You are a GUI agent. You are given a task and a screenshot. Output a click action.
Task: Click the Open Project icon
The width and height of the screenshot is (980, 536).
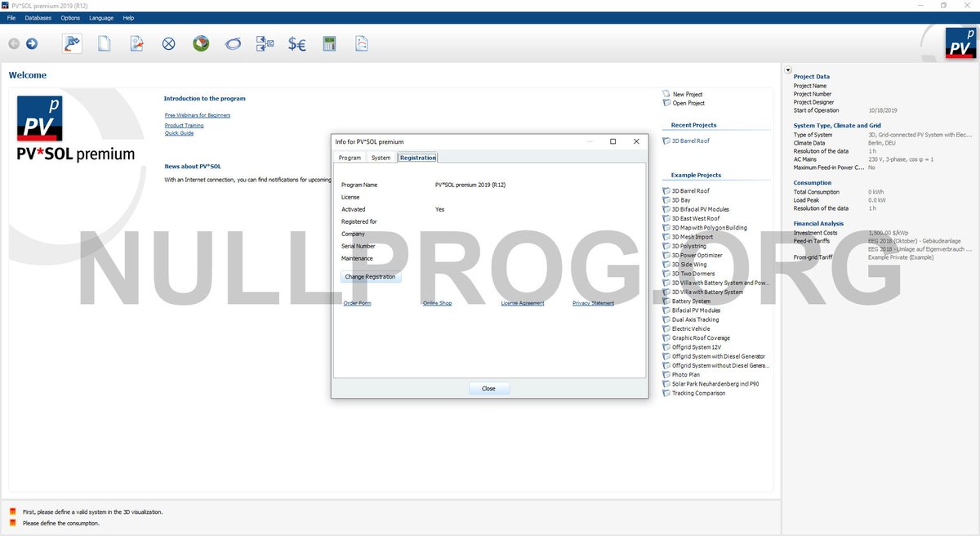click(x=666, y=103)
